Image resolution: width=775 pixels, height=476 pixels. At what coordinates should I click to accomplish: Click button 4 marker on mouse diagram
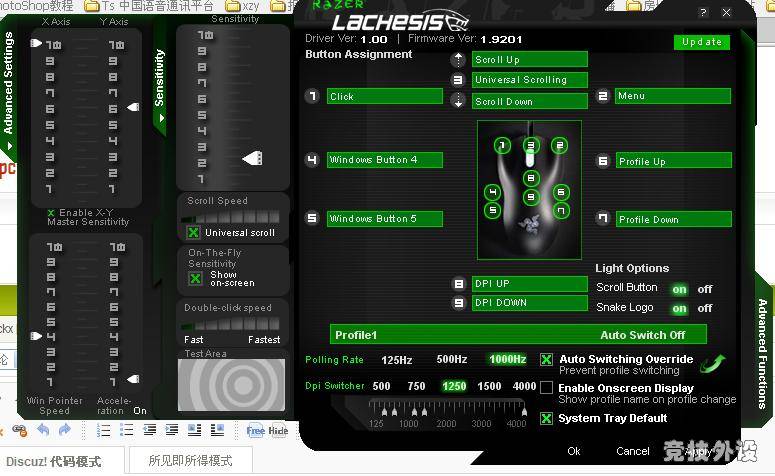coord(491,192)
